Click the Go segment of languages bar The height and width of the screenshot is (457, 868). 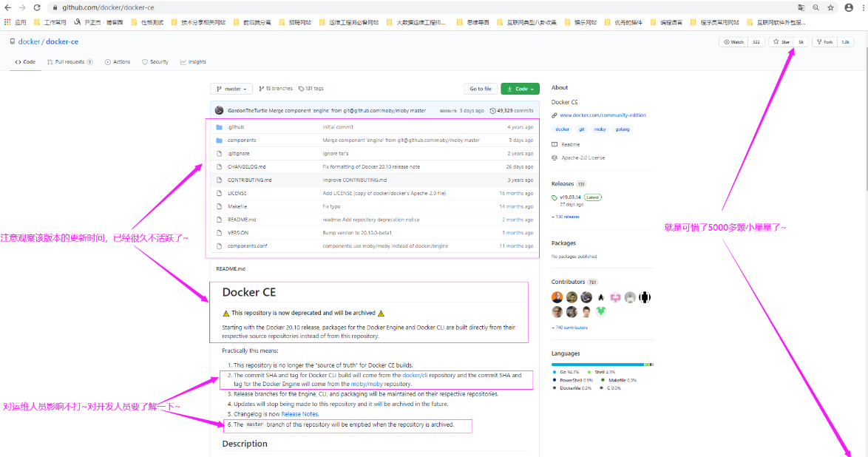(x=597, y=365)
